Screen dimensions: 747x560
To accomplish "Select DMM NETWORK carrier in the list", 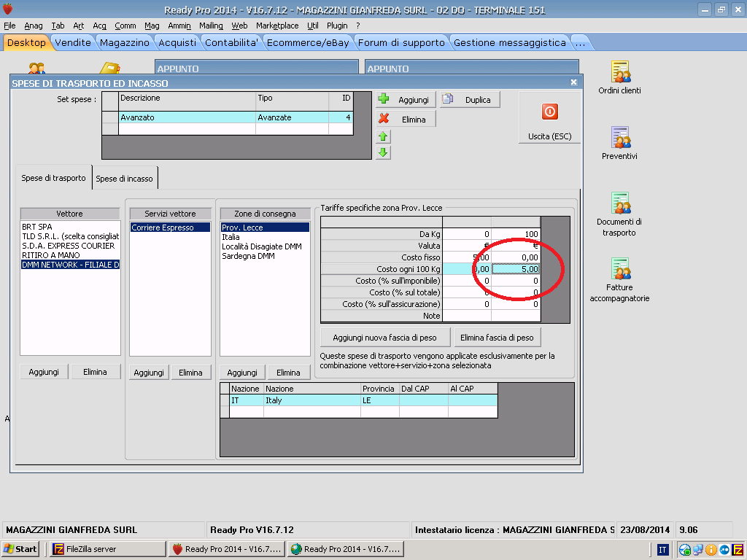I will point(70,265).
